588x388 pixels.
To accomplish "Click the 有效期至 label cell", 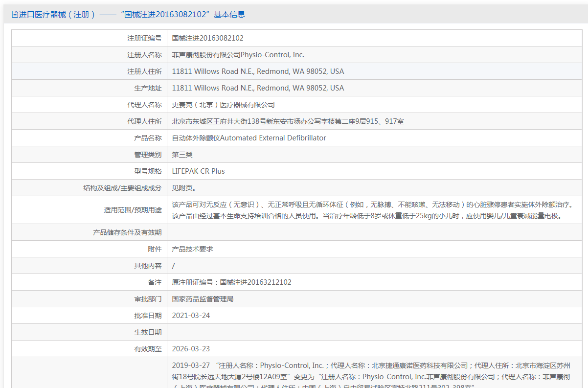I will [90, 349].
